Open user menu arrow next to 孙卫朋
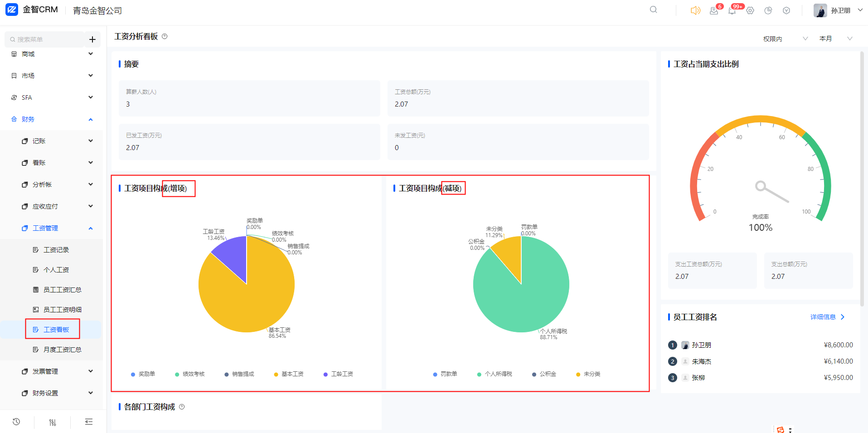This screenshot has height=433, width=868. click(860, 10)
